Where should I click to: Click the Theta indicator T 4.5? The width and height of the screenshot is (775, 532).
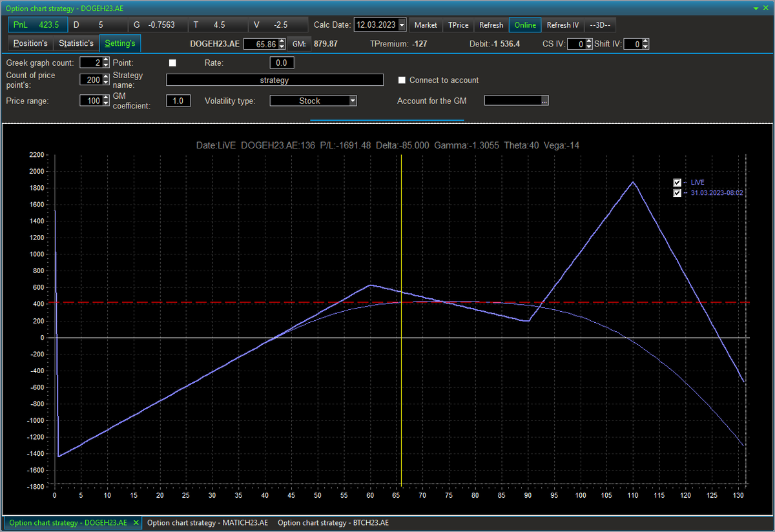[217, 25]
